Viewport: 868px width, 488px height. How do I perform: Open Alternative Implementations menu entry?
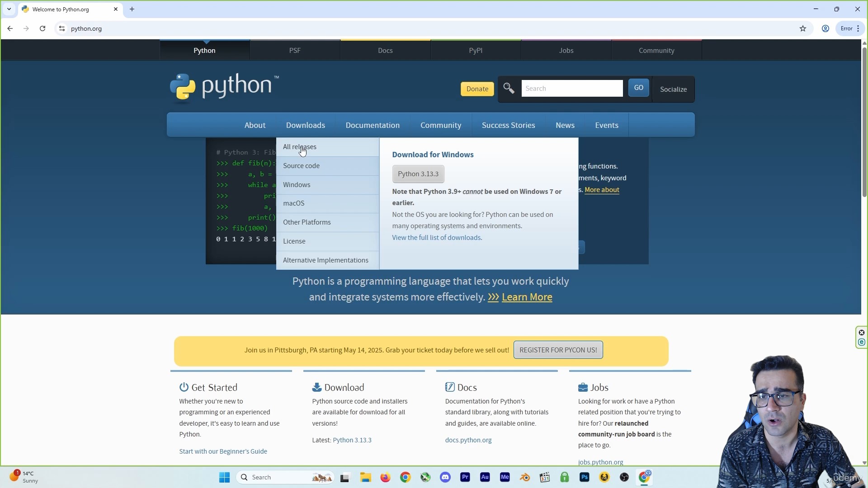coord(328,260)
